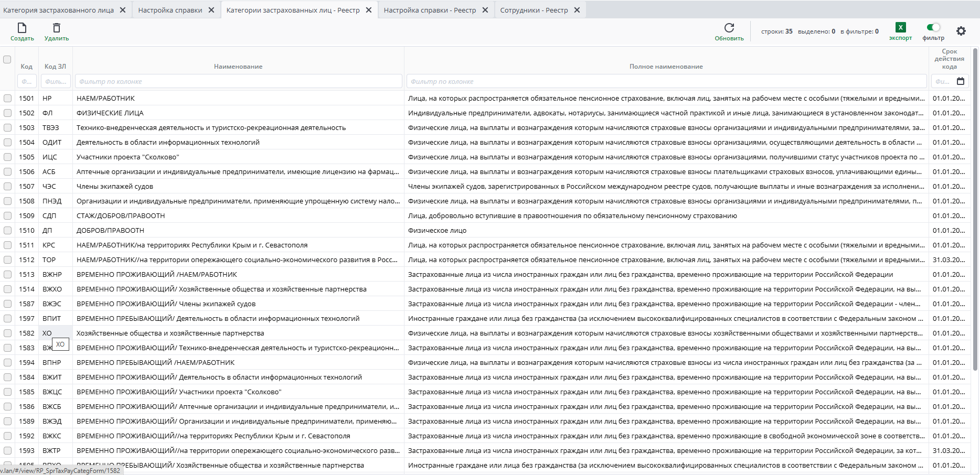This screenshot has height=475, width=980.
Task: Tick checkbox for row 1501 НР
Action: 7,98
